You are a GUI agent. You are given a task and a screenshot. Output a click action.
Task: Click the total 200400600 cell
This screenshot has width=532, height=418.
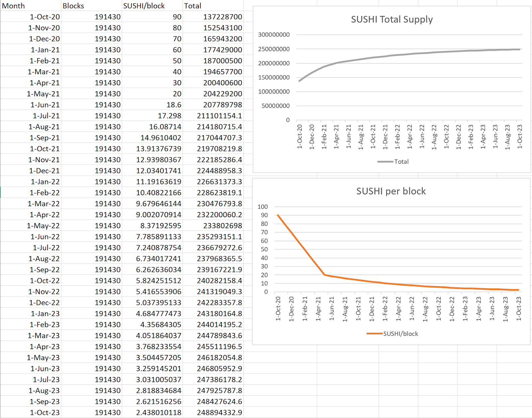point(213,82)
